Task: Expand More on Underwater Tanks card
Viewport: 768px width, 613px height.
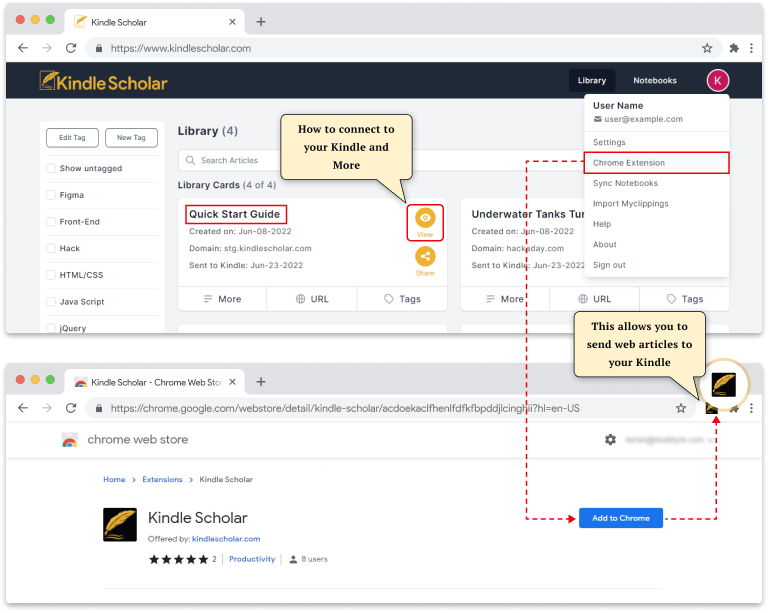Action: click(505, 299)
